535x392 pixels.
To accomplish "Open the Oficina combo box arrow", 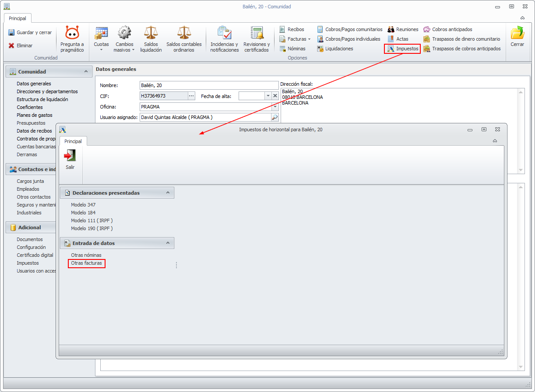I will pos(275,106).
